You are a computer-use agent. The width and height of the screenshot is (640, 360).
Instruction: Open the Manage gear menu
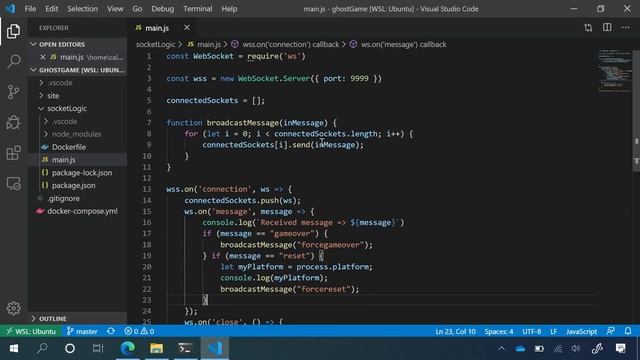[x=13, y=308]
